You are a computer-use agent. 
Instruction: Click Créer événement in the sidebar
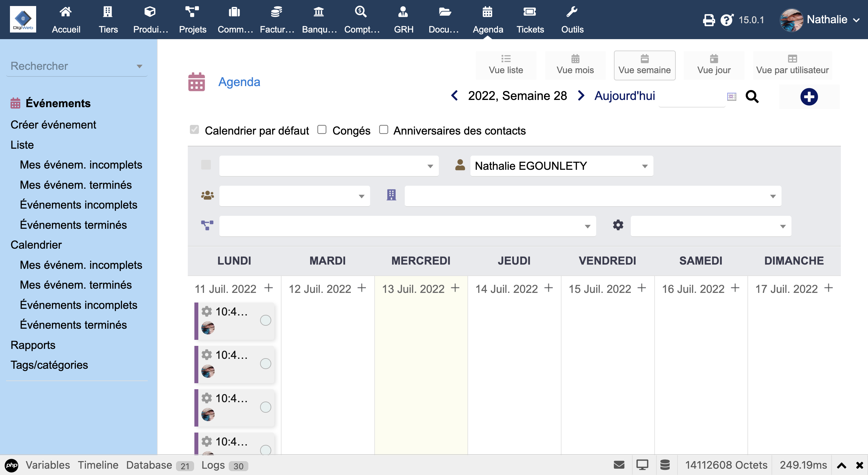tap(53, 125)
